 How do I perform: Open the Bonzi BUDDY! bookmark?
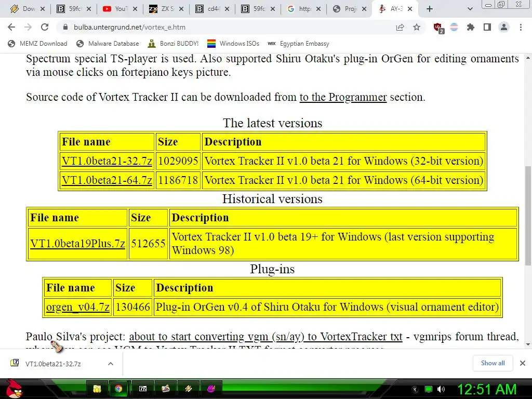(173, 44)
